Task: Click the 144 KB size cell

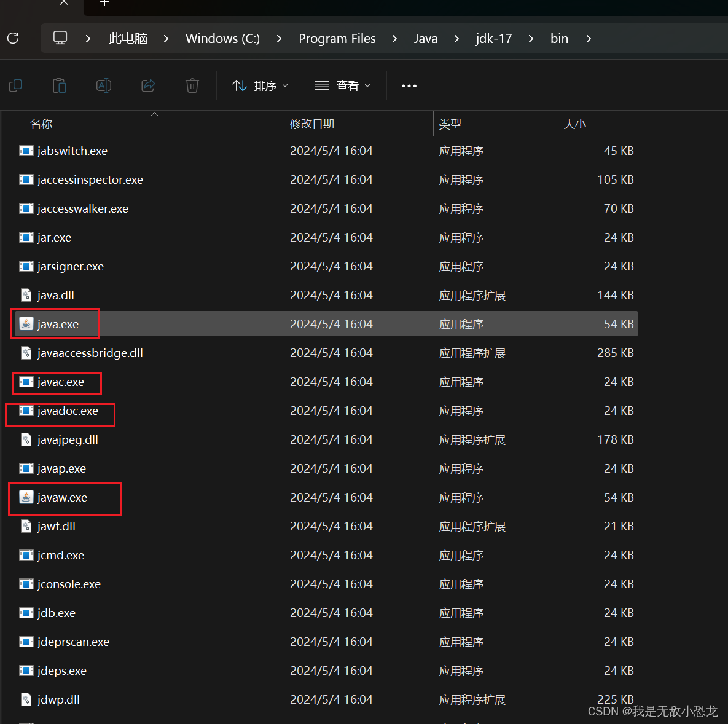Action: click(615, 295)
